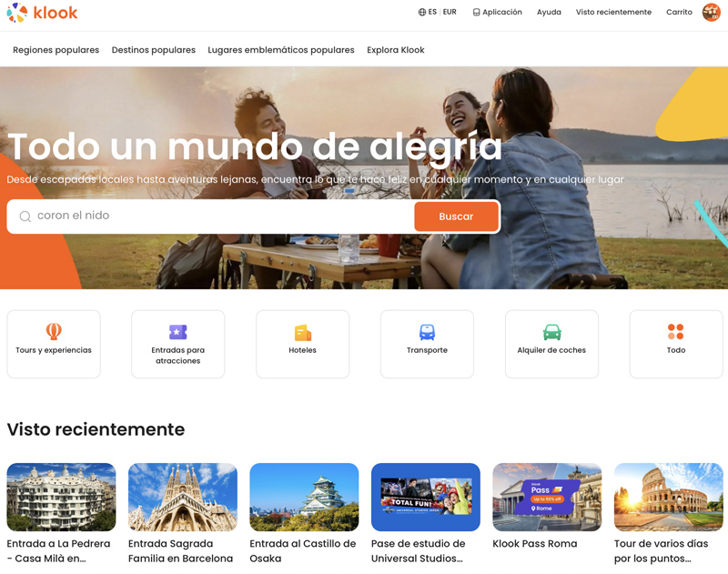Click 'Pase de estudio de Universal Studios…' title
Screen dimensions: 728x574
coord(419,550)
